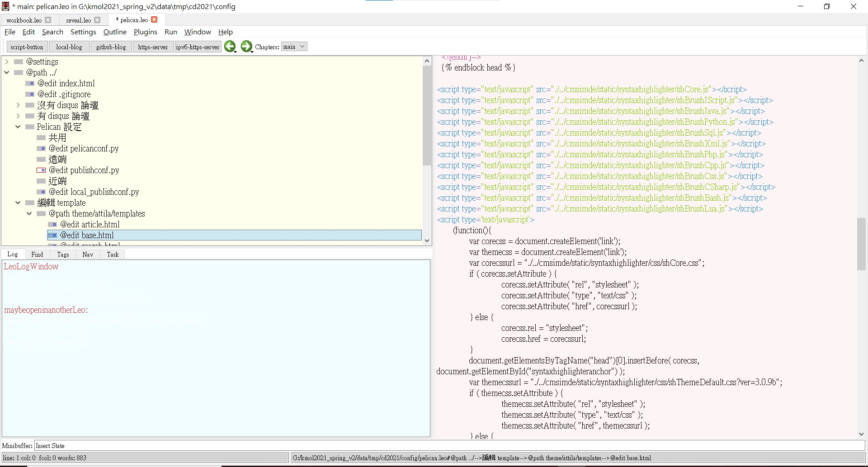Viewport: 868px width, 467px height.
Task: Click the Minibuffer input field
Action: 449,446
